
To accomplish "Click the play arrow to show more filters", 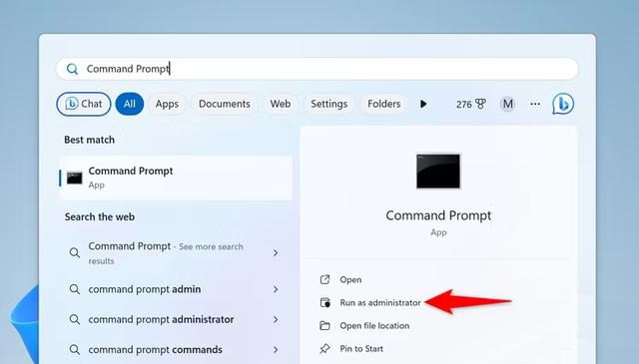I will [x=423, y=104].
